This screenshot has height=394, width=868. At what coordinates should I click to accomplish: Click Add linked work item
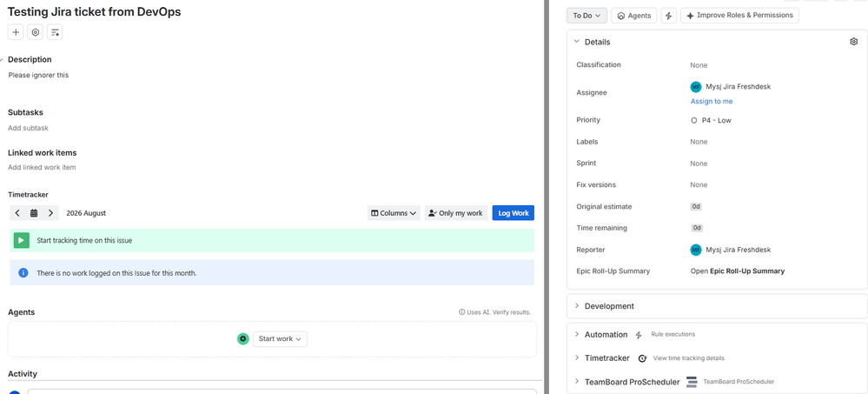point(42,167)
